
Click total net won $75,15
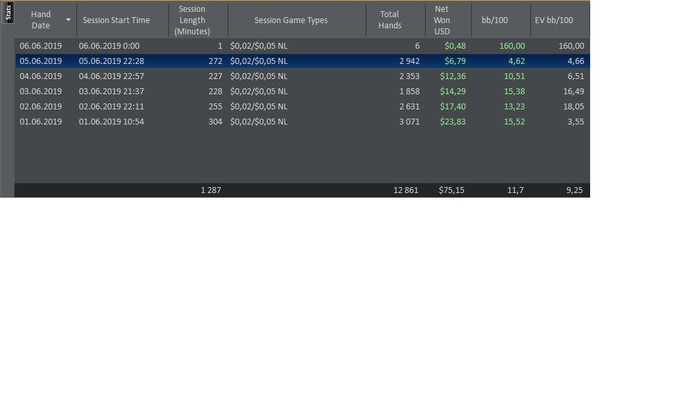point(451,190)
